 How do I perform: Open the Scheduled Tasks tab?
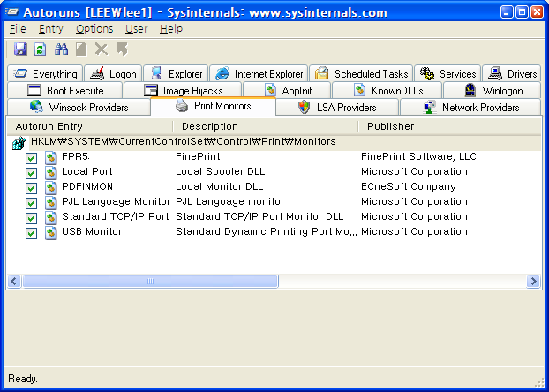[x=361, y=73]
